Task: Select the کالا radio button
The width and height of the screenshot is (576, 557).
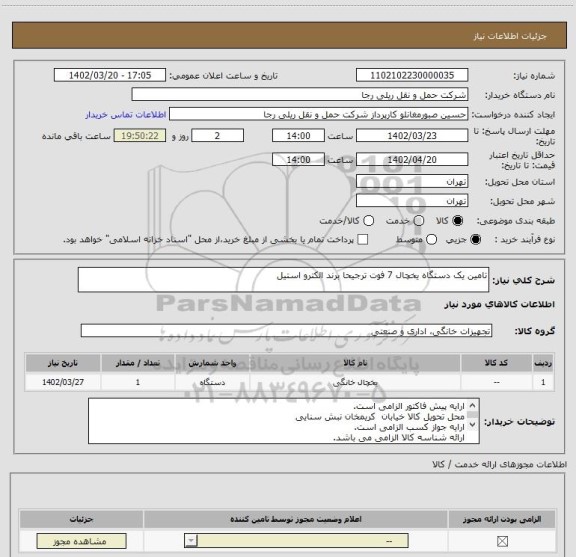Action: tap(457, 221)
